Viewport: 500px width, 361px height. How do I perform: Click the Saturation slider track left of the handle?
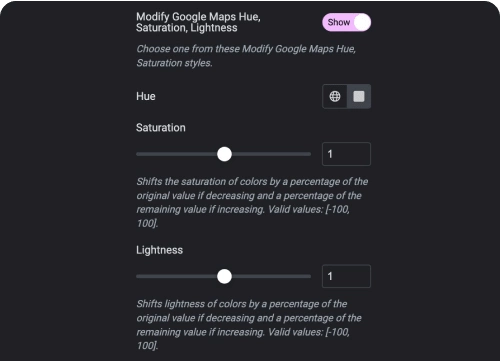click(x=177, y=154)
